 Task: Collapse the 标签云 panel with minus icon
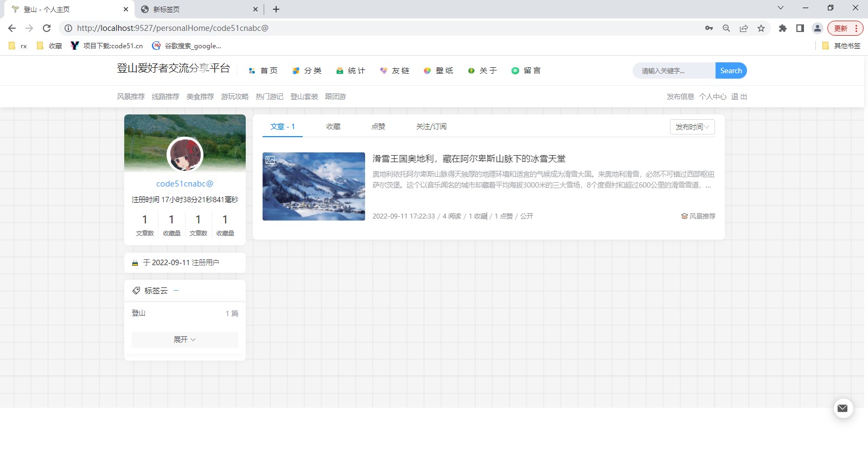click(x=176, y=291)
